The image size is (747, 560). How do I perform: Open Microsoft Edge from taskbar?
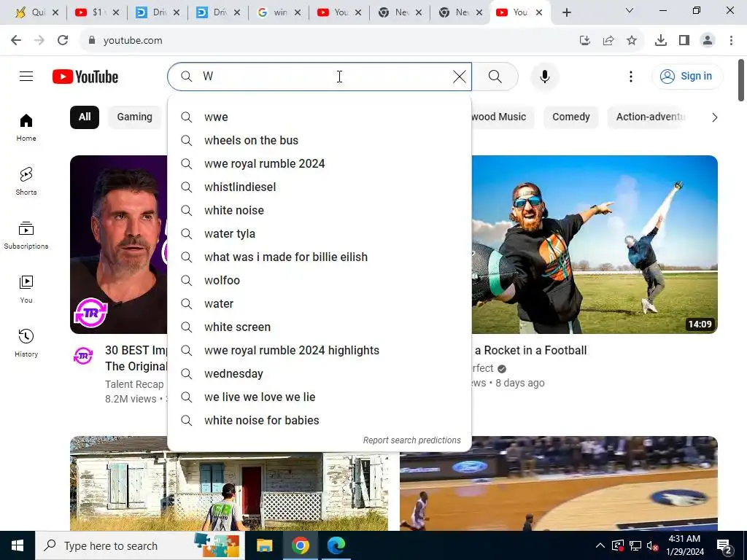pyautogui.click(x=336, y=545)
